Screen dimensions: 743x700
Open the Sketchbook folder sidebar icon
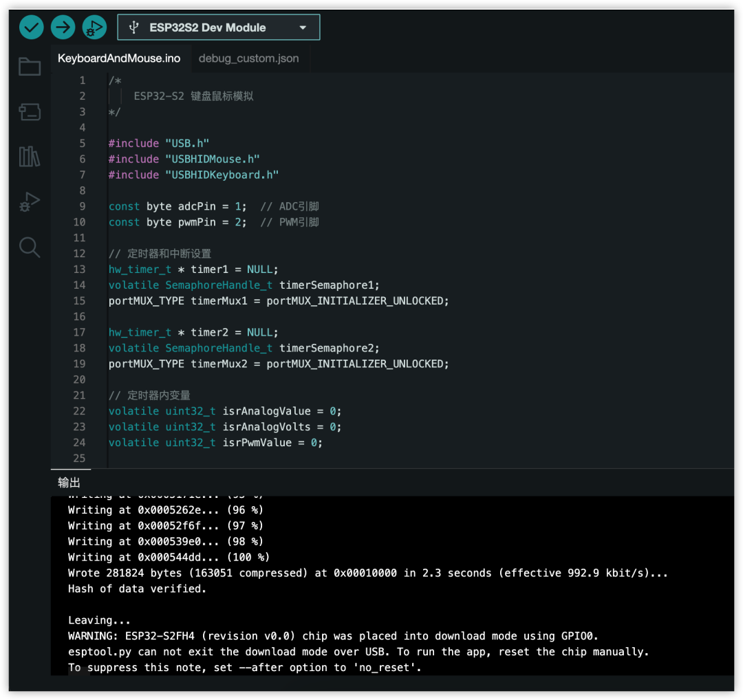[x=30, y=66]
